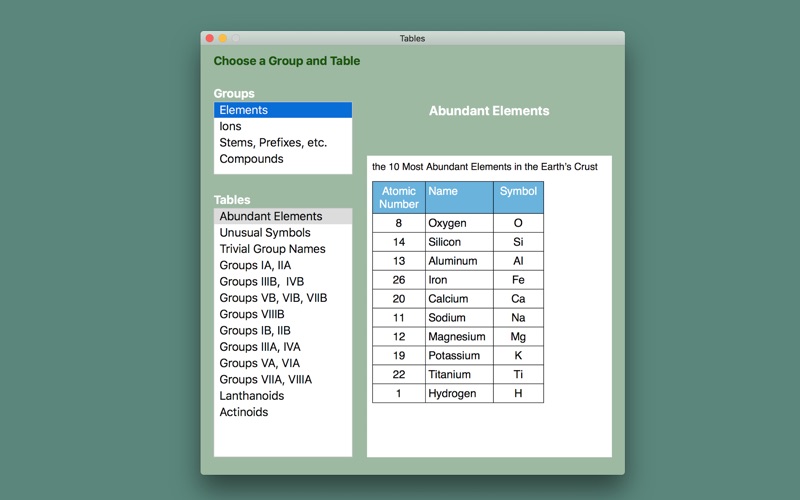Click the symbol cell Fe
This screenshot has width=800, height=500.
point(518,280)
